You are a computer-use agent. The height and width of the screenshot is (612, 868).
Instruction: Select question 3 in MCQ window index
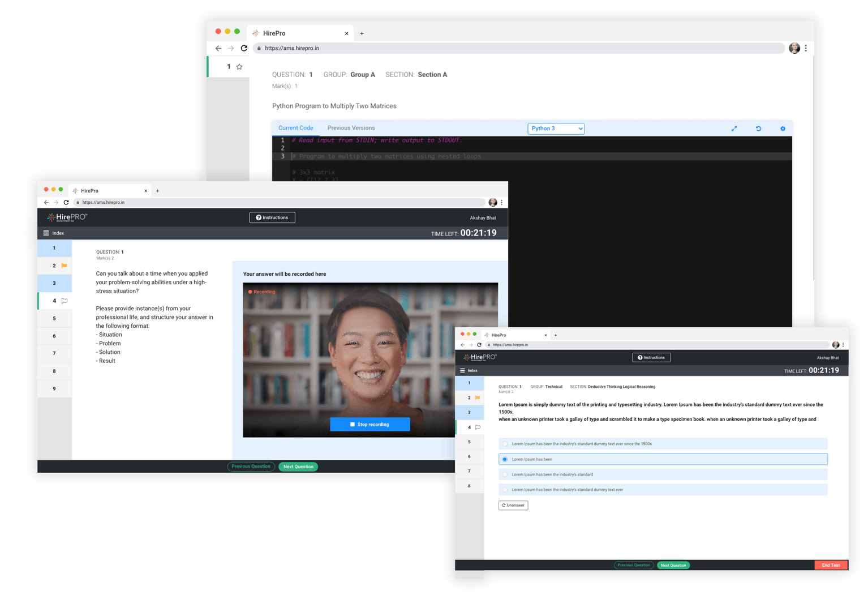(x=469, y=412)
